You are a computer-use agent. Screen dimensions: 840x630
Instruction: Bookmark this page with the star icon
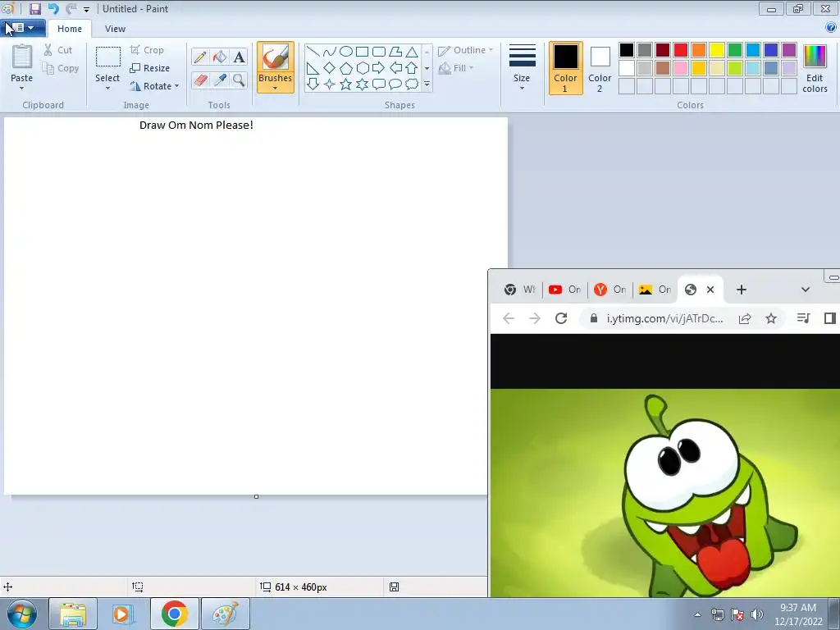(771, 318)
